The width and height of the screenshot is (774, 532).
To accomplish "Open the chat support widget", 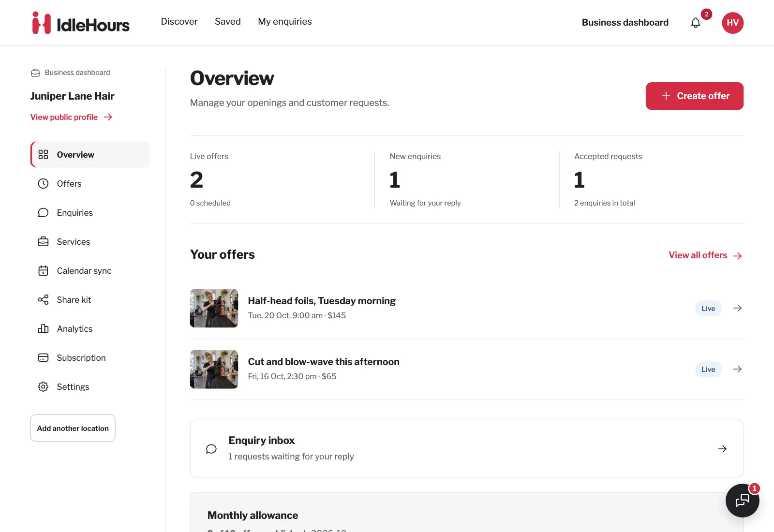I will click(x=742, y=501).
